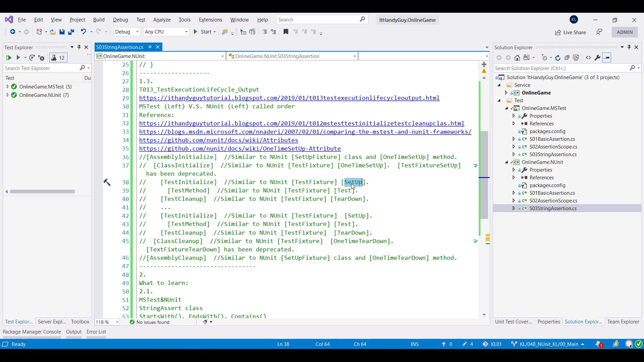644x362 pixels.
Task: Open properties via the wrench icon
Action: coord(597,58)
